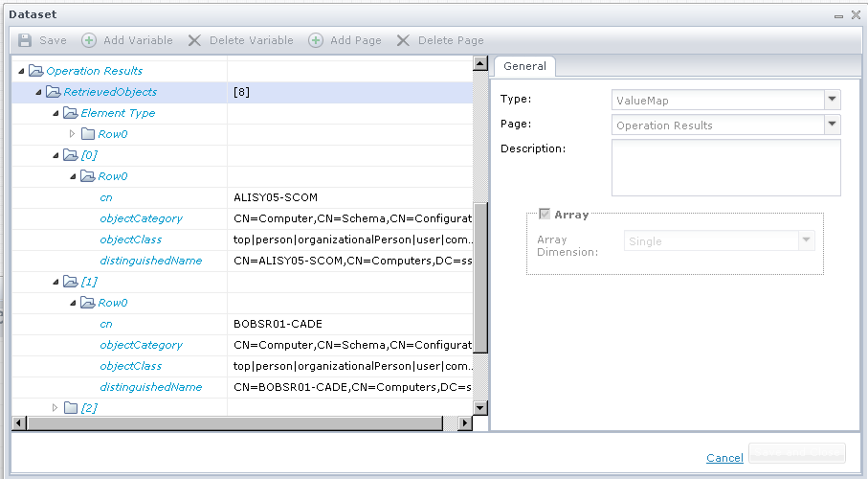
Task: Click the value BOBSR01-CADE
Action: pos(278,324)
